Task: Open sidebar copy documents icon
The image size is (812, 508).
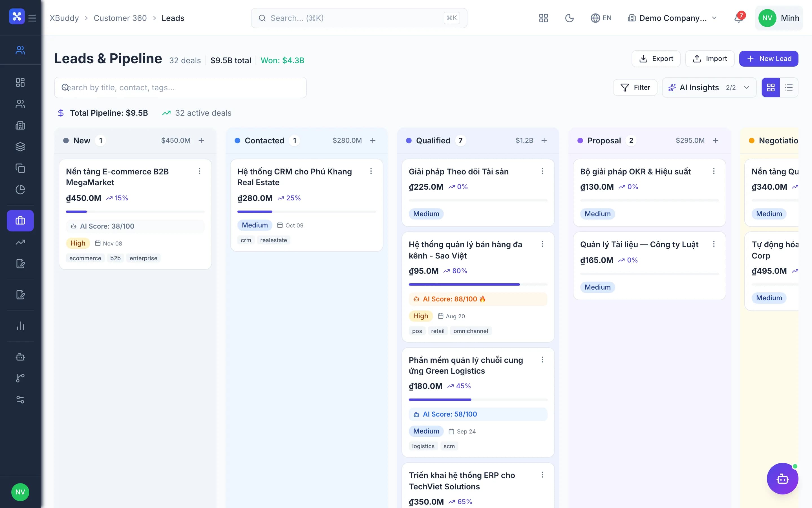Action: point(20,168)
